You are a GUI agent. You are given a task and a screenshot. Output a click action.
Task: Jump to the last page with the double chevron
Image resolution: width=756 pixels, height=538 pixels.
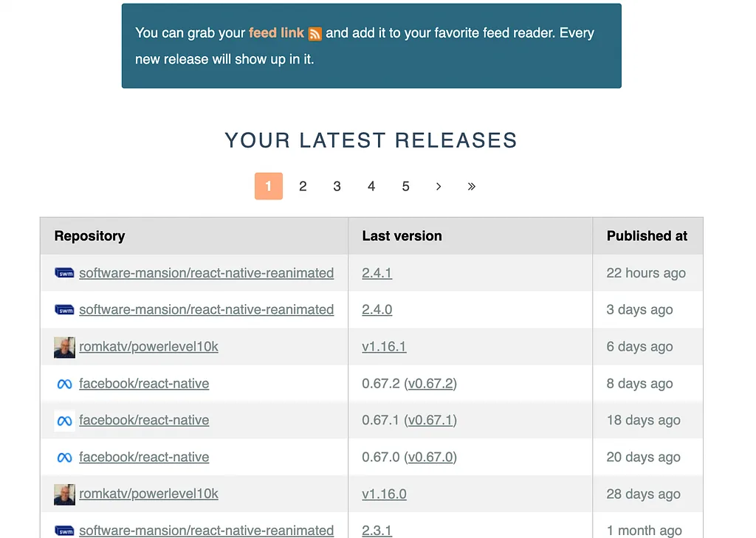click(x=472, y=186)
